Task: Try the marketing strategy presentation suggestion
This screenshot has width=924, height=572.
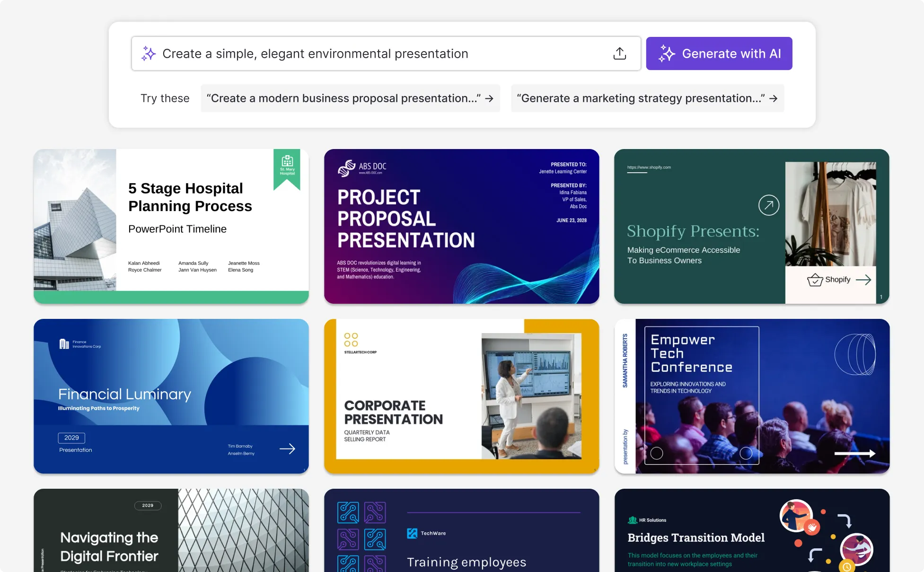Action: pos(647,98)
